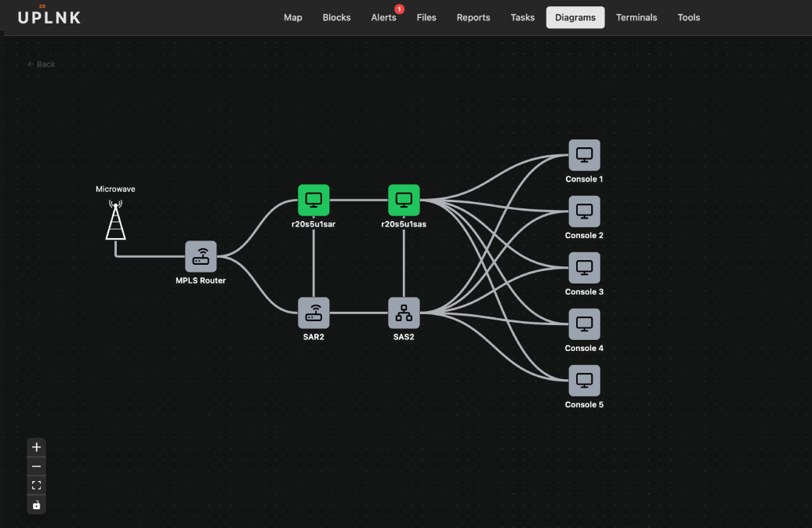Select the Console 1 monitor icon

pyautogui.click(x=584, y=155)
